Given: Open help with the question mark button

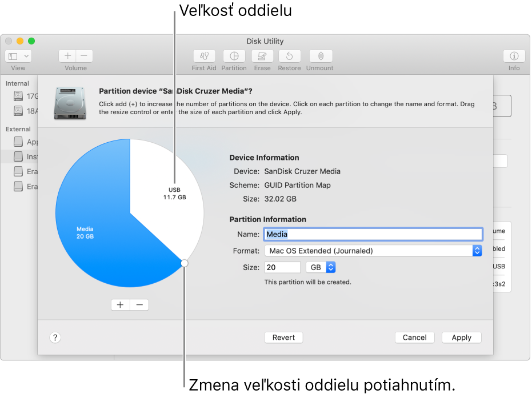Looking at the screenshot, I should point(55,337).
